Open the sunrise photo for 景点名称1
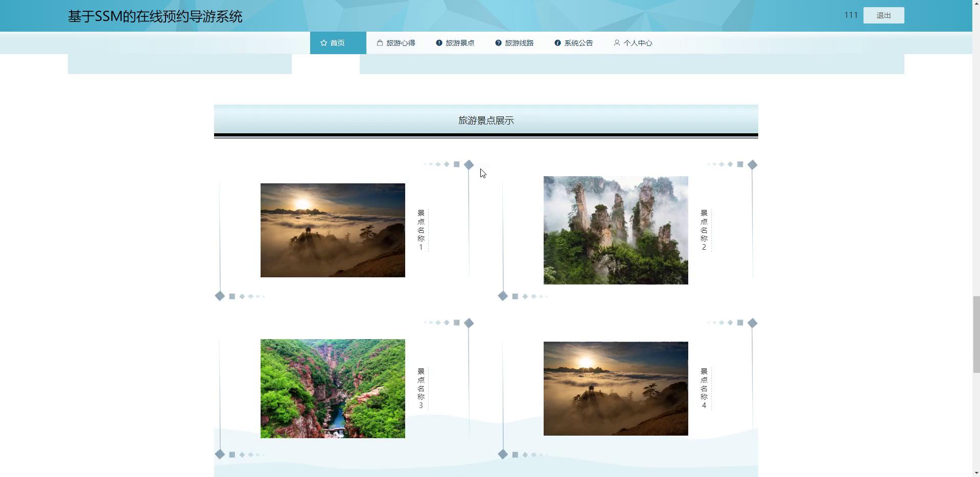 [x=333, y=230]
